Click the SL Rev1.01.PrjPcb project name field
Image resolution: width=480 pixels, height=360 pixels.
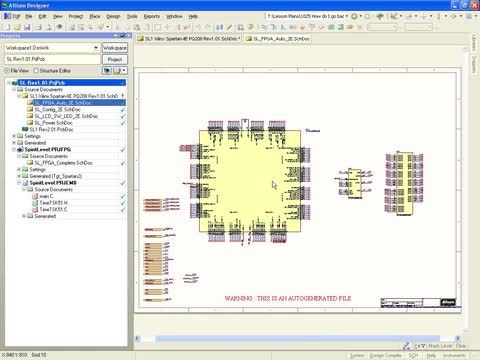(x=52, y=59)
